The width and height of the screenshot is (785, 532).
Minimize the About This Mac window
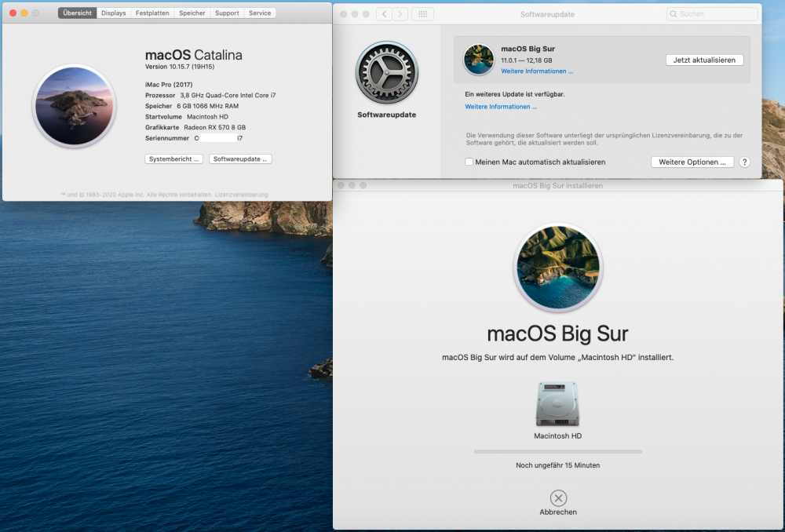(x=24, y=13)
